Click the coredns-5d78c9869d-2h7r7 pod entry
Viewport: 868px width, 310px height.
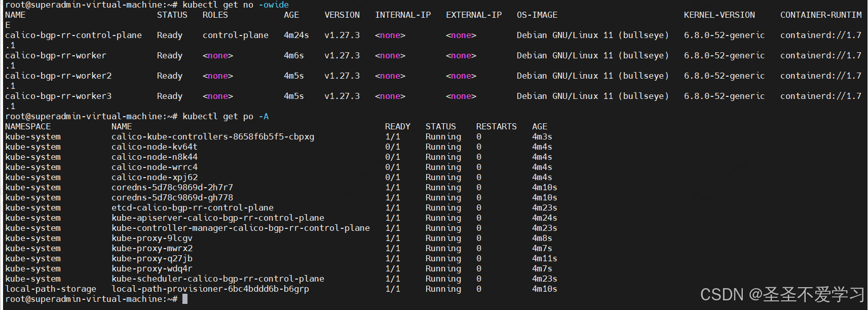point(172,187)
